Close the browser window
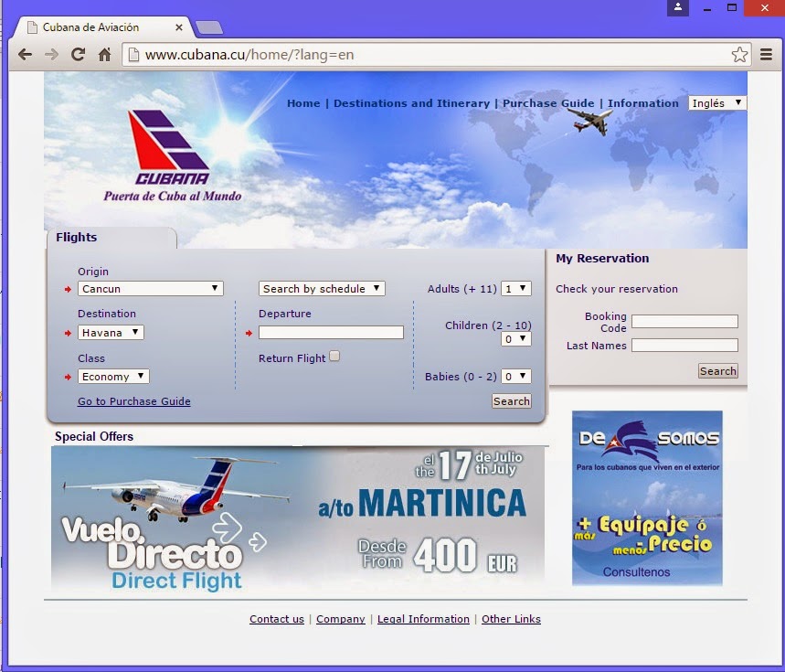Screen dimensions: 785x672 coord(765,8)
